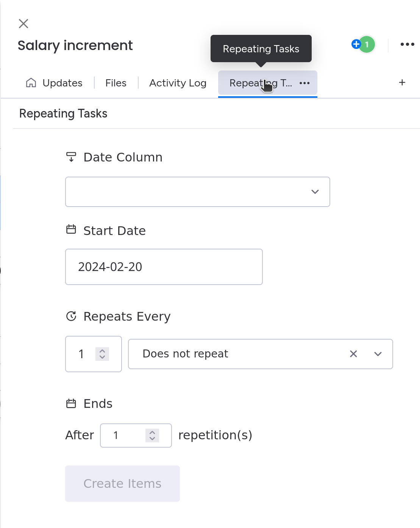Open item options three-dot menu
This screenshot has height=528, width=420.
pyautogui.click(x=407, y=44)
